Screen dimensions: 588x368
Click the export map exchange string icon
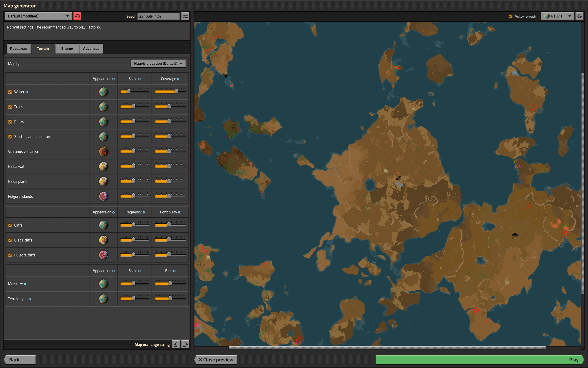185,344
